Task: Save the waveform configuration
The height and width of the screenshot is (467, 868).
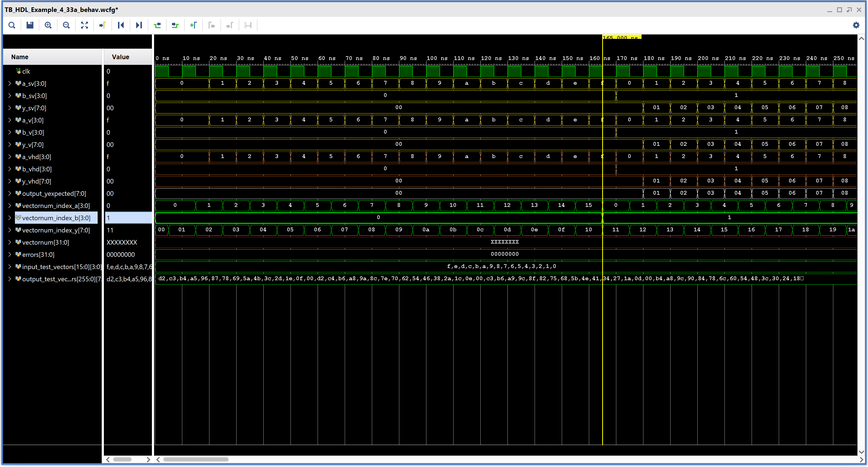Action: tap(30, 25)
